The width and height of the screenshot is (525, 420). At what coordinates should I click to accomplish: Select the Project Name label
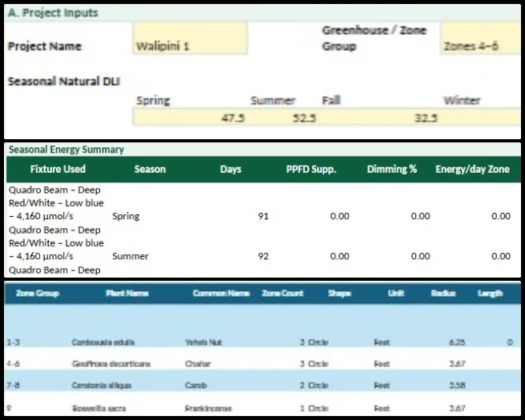point(45,46)
